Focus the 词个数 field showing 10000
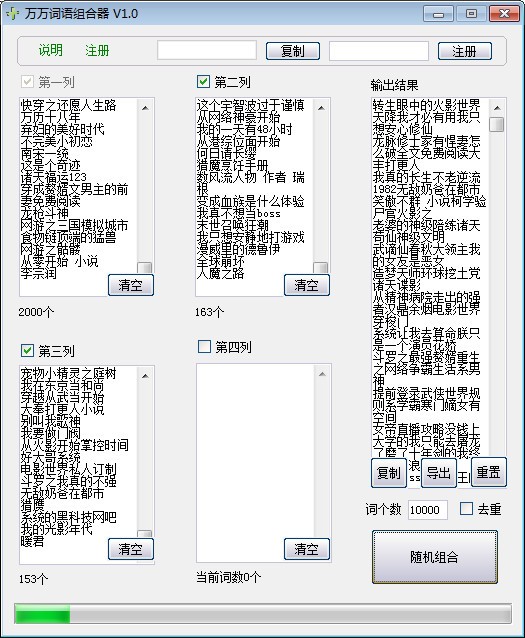525x638 pixels. pos(427,510)
